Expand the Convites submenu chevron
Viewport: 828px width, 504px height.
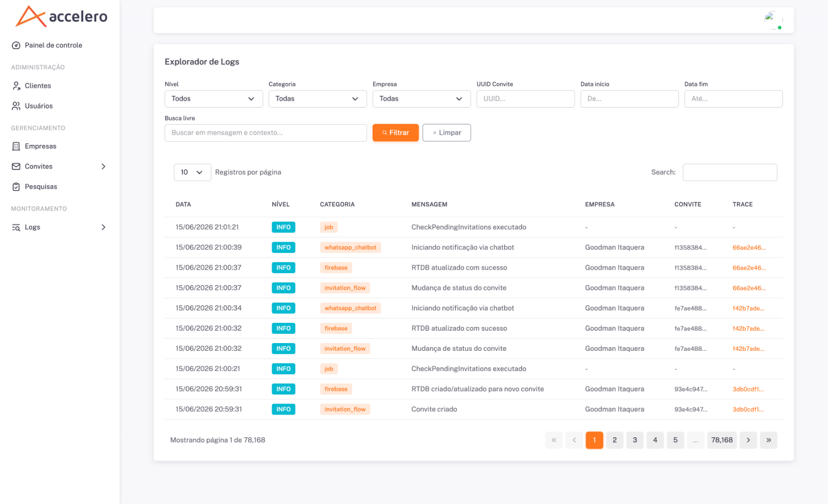point(103,167)
